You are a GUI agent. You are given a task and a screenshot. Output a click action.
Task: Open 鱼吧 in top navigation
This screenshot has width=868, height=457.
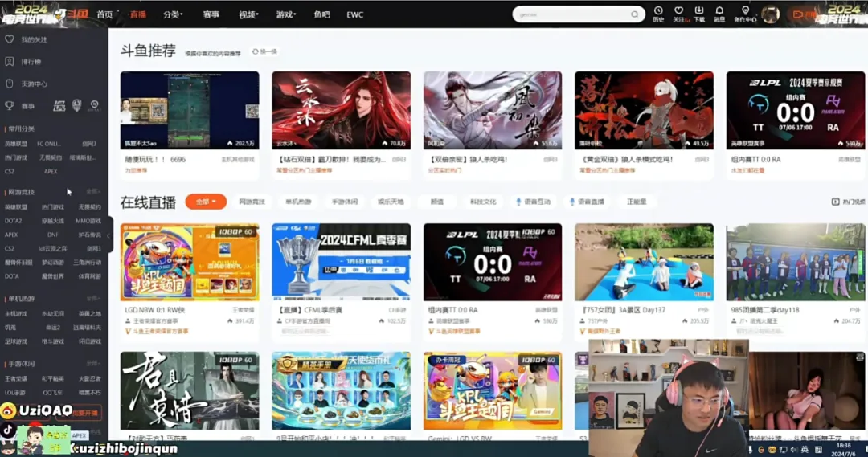click(321, 15)
